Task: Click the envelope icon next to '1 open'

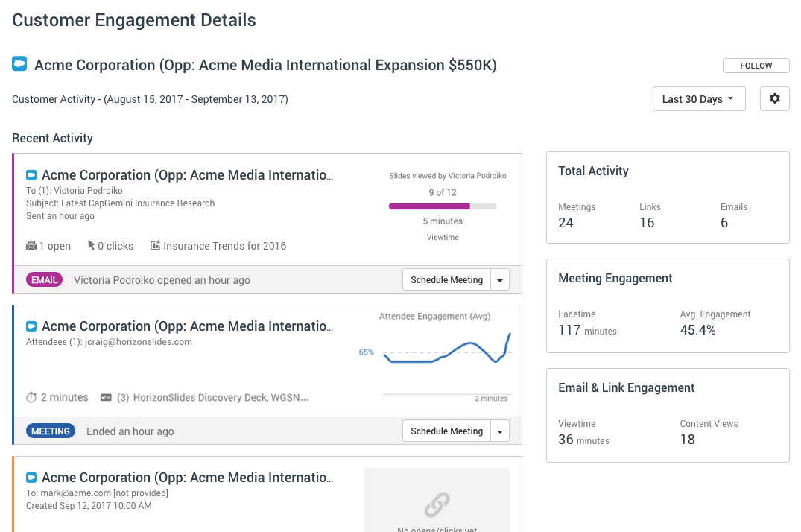Action: pyautogui.click(x=31, y=246)
